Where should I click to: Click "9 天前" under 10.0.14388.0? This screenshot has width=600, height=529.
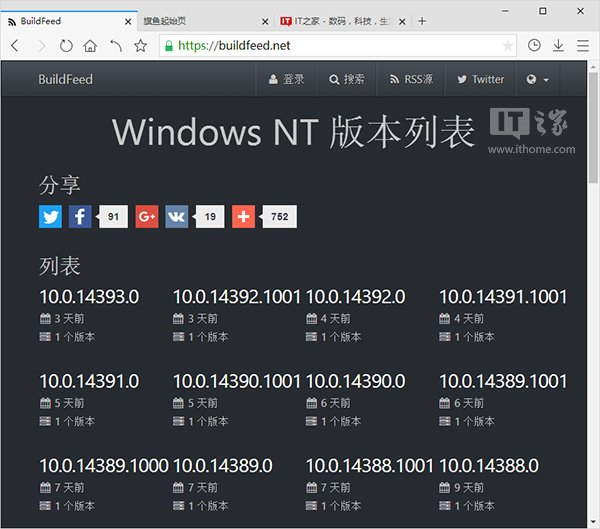[x=469, y=488]
